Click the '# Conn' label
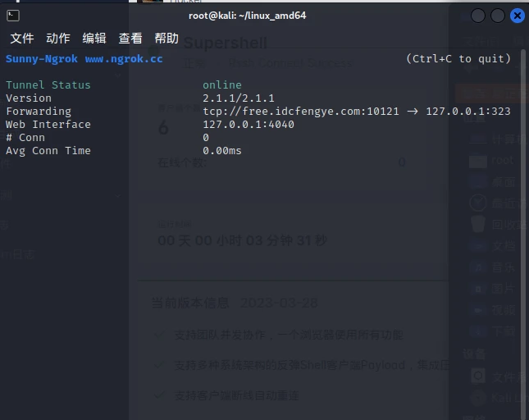Screen dimensions: 529x420 (25, 138)
